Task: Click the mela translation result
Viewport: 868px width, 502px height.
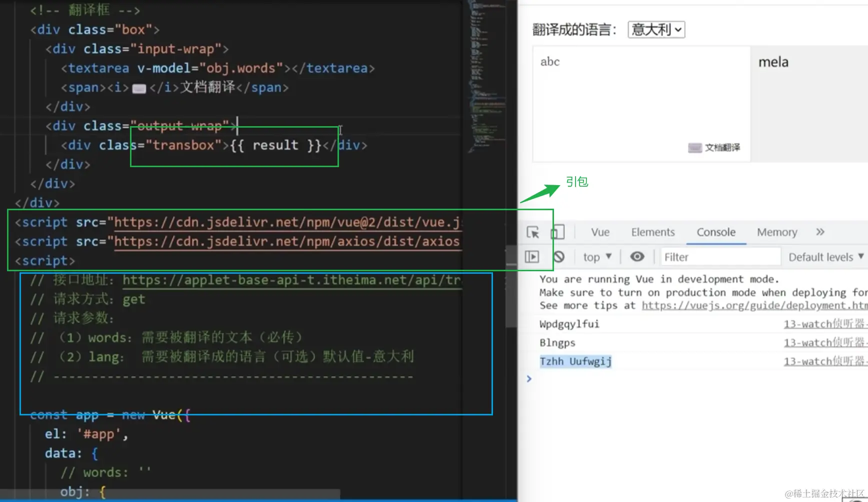Action: pyautogui.click(x=773, y=62)
